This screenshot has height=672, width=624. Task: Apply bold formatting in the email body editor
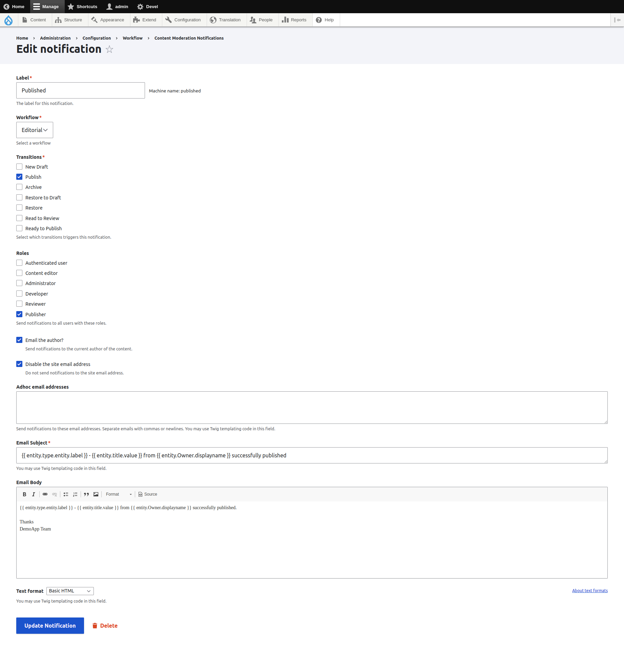click(x=24, y=494)
